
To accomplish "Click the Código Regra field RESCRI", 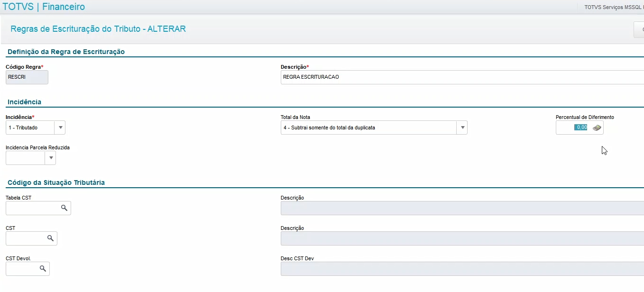I will pos(27,77).
